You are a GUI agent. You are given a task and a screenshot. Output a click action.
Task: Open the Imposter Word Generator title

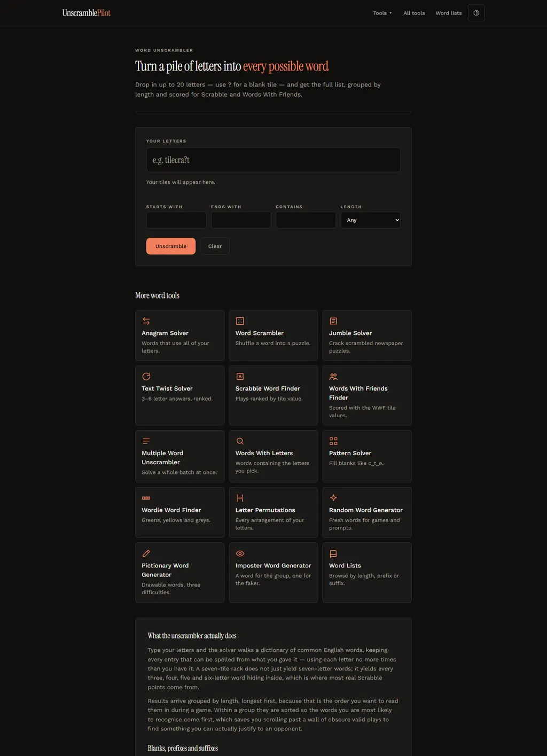[273, 566]
